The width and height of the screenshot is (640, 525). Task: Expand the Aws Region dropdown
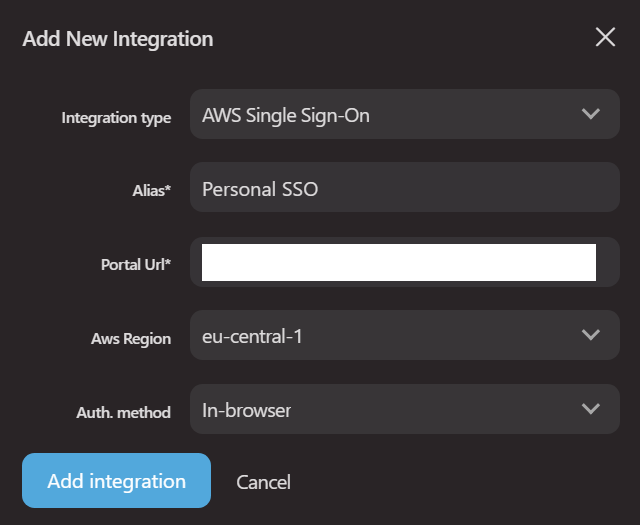[404, 335]
